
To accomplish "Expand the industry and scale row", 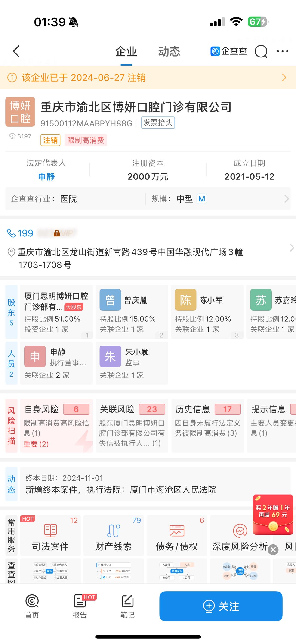I will [287, 199].
